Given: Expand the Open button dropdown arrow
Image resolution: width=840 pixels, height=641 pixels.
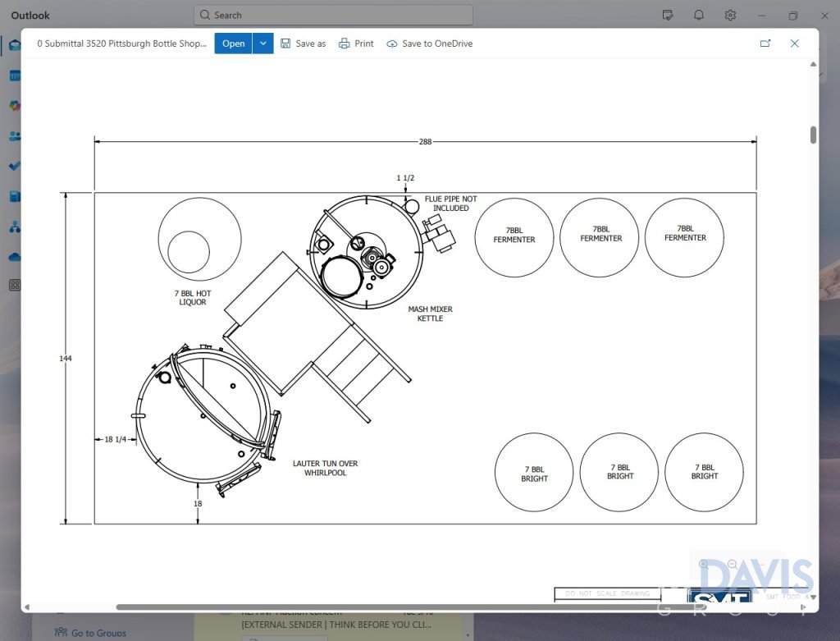Looking at the screenshot, I should click(x=263, y=43).
